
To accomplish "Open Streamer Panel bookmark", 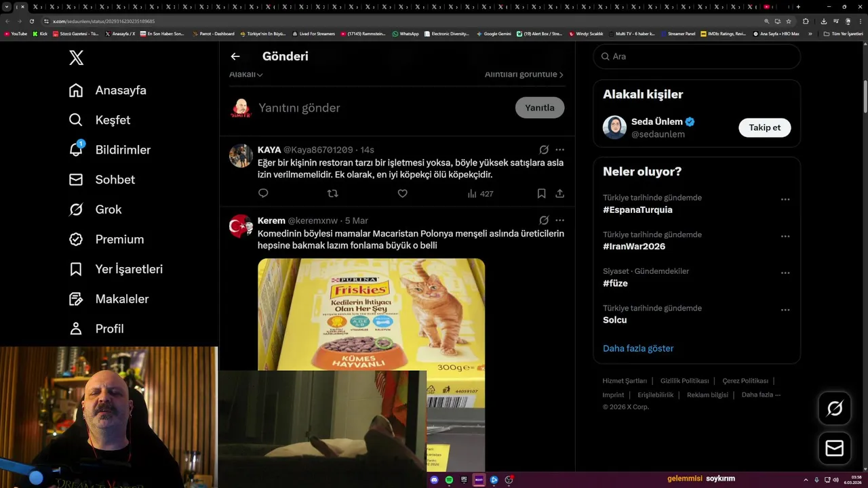I will (677, 33).
